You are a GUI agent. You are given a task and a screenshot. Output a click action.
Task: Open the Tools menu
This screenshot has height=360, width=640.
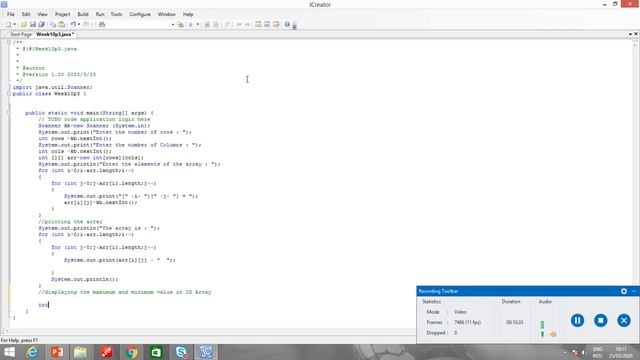click(x=116, y=14)
